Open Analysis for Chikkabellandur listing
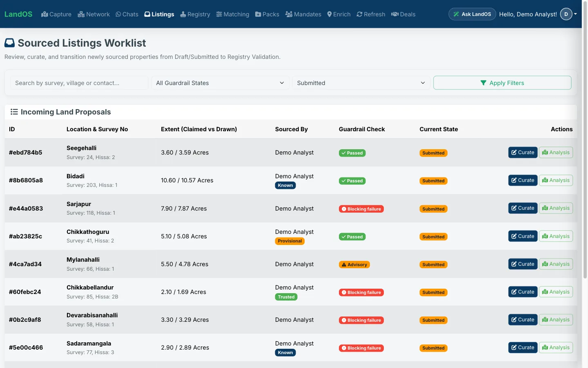The width and height of the screenshot is (588, 368). pyautogui.click(x=556, y=292)
